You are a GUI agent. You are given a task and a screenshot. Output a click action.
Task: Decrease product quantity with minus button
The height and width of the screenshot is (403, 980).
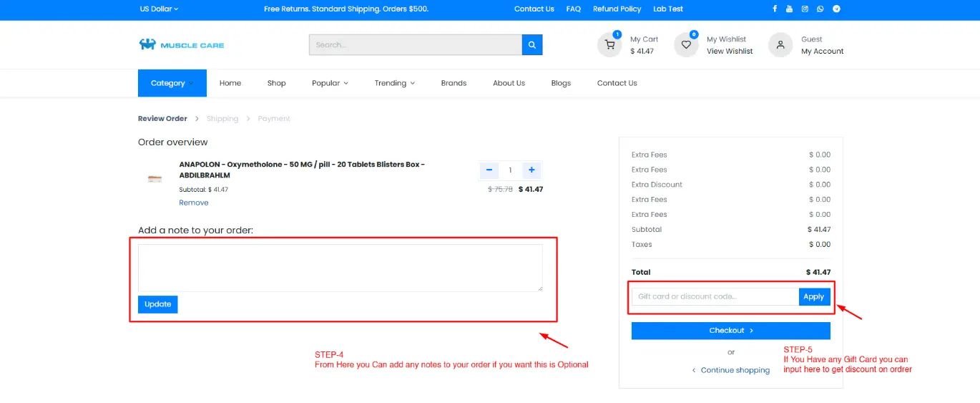(x=489, y=170)
